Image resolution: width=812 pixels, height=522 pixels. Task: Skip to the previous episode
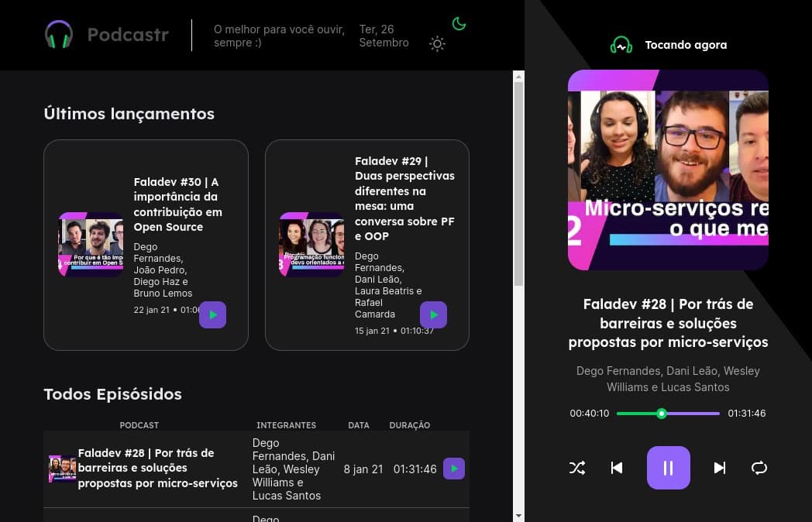pos(617,468)
